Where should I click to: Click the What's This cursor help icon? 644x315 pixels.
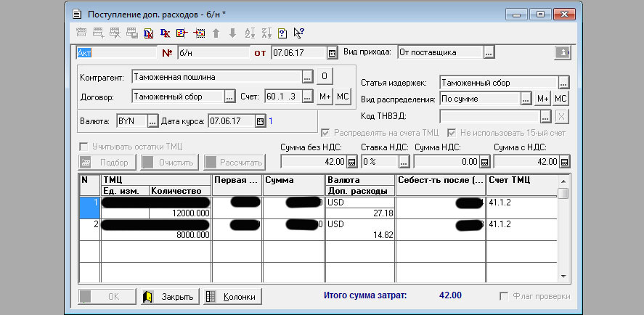[x=298, y=33]
